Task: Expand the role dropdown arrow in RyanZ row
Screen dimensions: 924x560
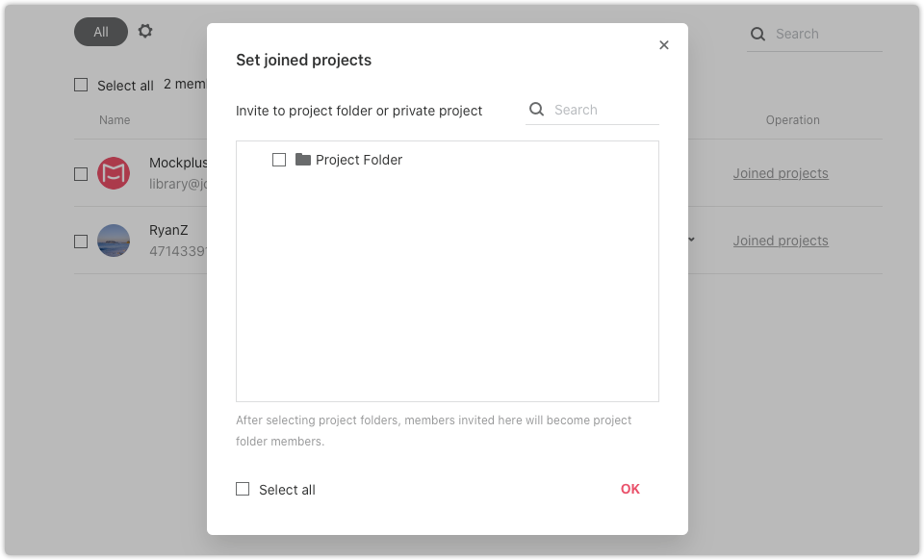Action: (691, 240)
